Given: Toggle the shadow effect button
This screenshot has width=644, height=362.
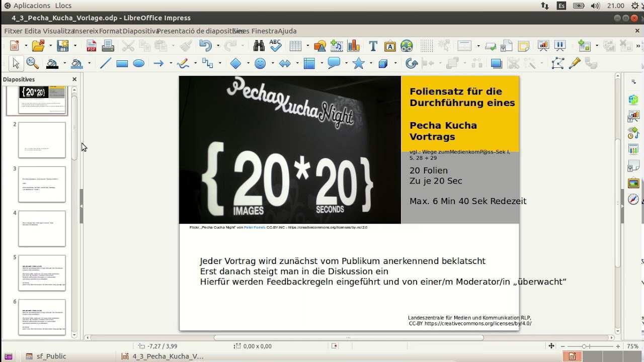Looking at the screenshot, I should (x=496, y=64).
